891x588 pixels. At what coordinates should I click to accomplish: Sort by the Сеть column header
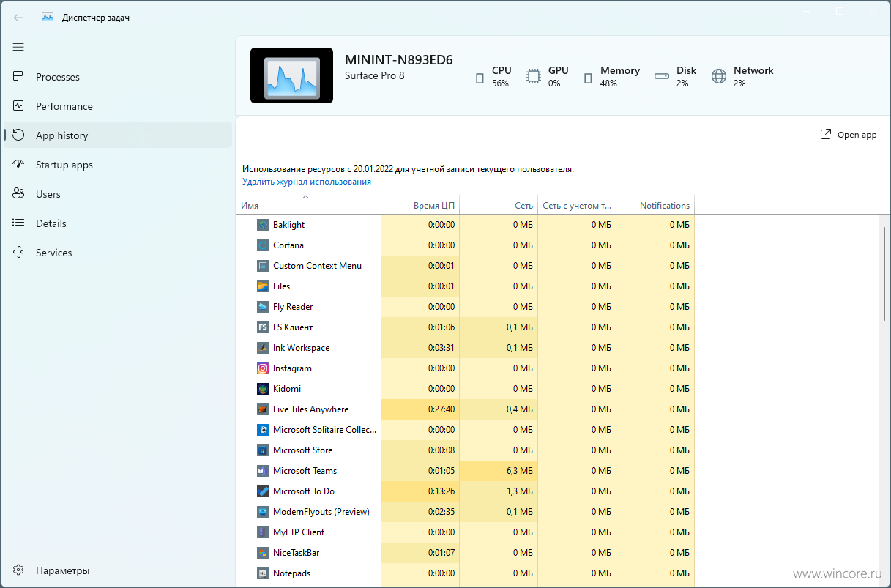point(499,205)
